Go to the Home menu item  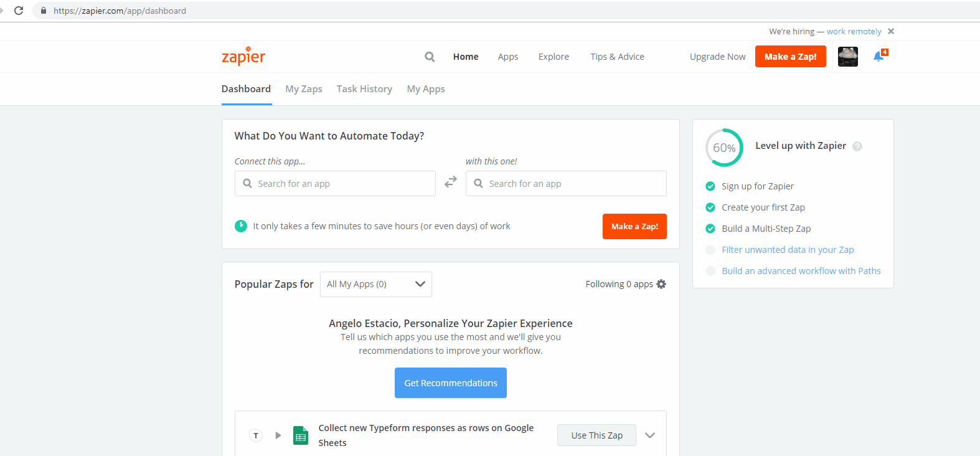tap(466, 57)
